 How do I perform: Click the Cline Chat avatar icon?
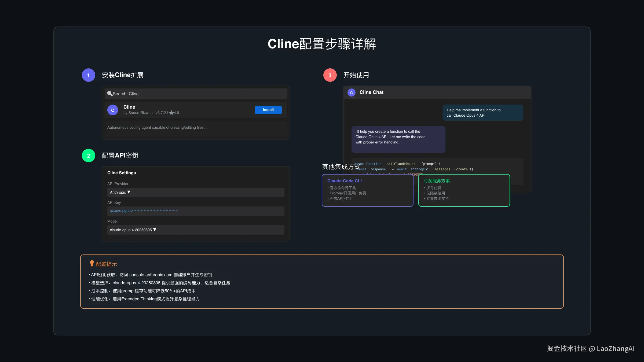point(352,92)
